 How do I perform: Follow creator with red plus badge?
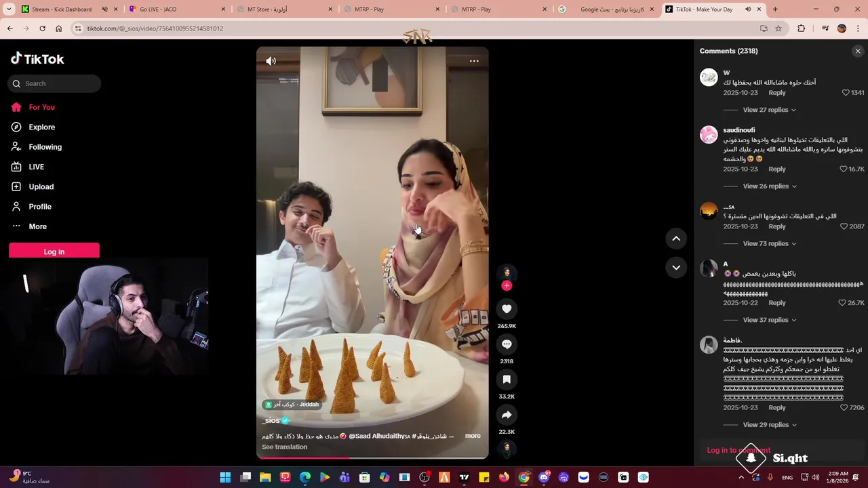(507, 286)
